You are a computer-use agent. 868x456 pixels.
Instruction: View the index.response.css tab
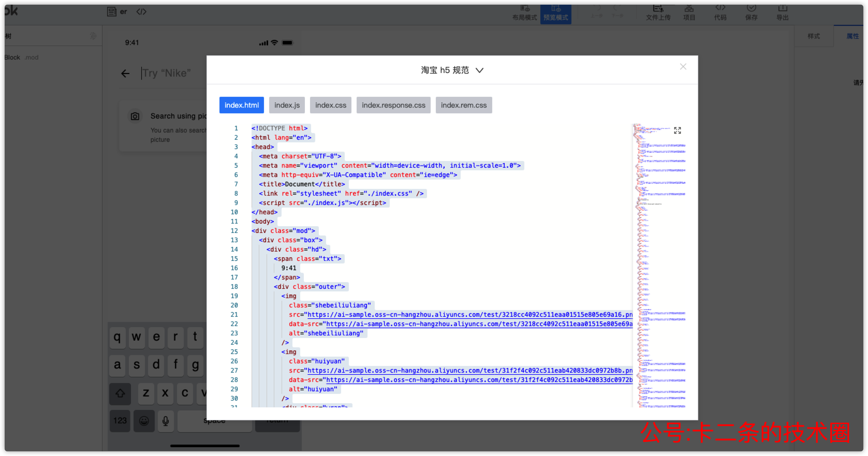[x=393, y=105]
